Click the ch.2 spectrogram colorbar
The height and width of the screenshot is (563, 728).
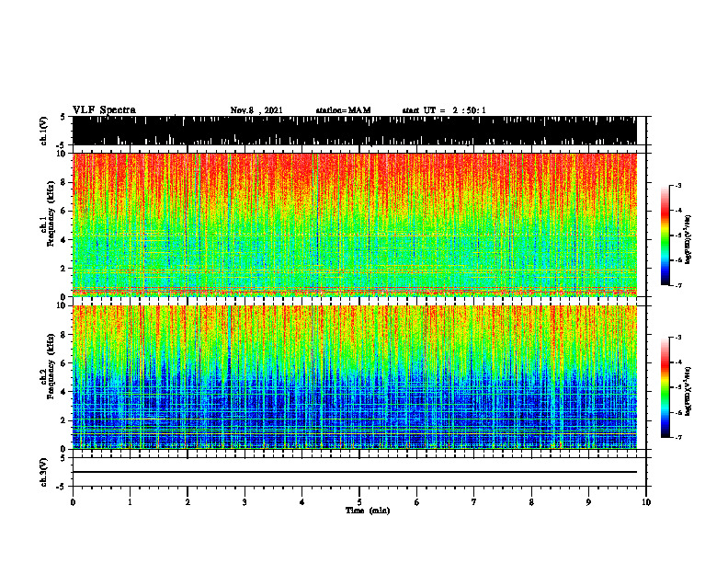665,387
